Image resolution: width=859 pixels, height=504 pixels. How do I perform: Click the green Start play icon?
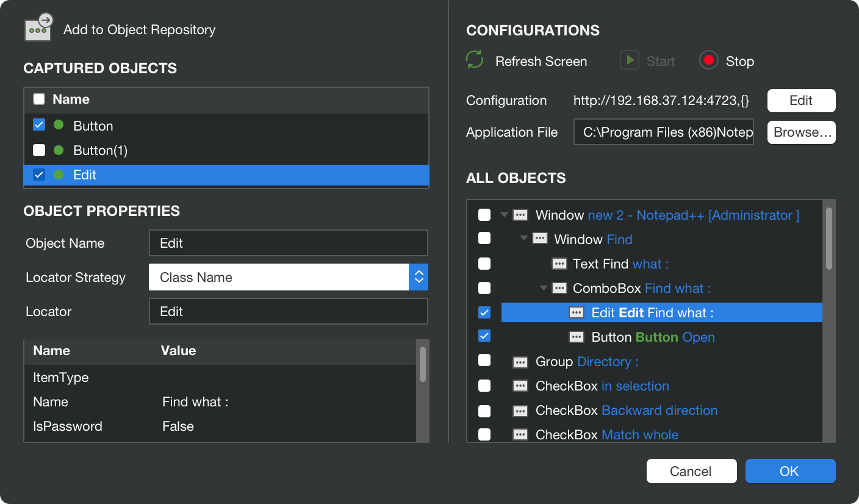pos(629,60)
